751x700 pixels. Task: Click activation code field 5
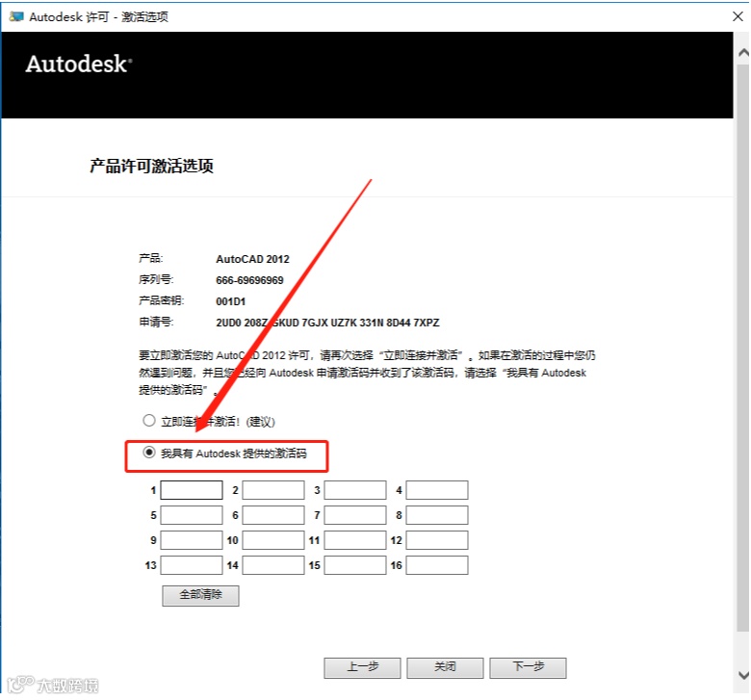click(x=192, y=515)
